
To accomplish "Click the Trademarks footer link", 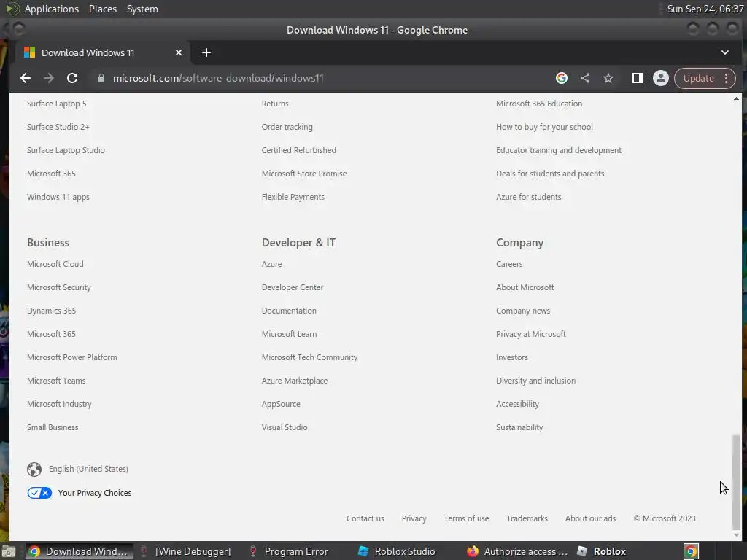I will tap(527, 518).
